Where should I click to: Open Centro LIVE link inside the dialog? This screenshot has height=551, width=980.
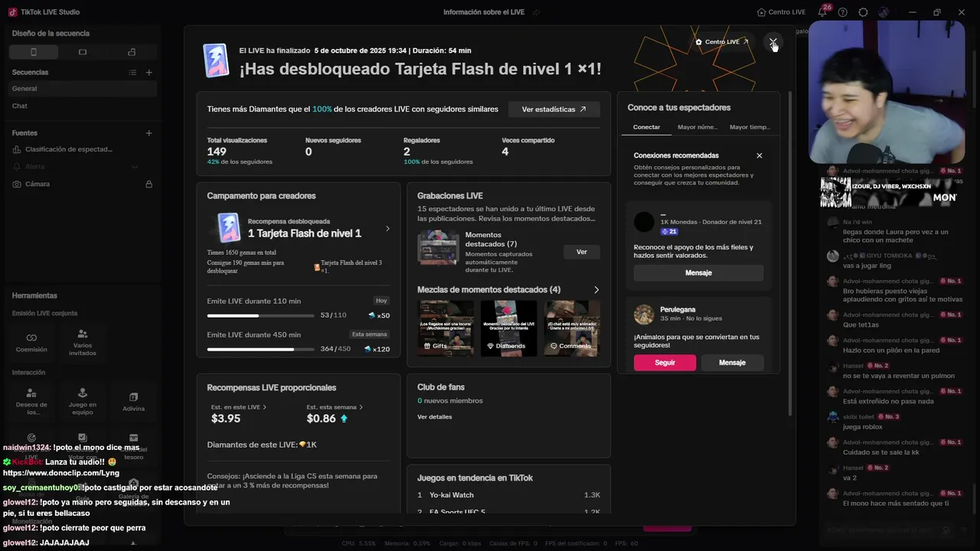pos(722,42)
